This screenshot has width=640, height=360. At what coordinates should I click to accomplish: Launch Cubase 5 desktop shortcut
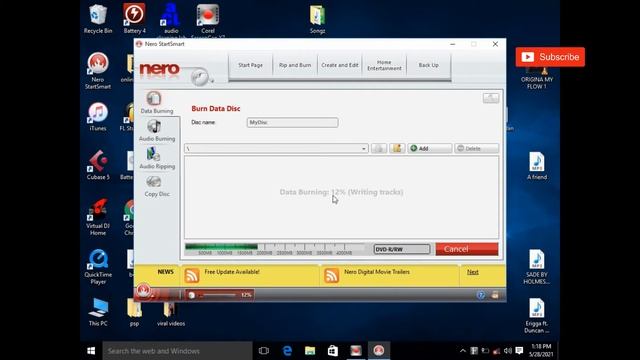point(98,165)
